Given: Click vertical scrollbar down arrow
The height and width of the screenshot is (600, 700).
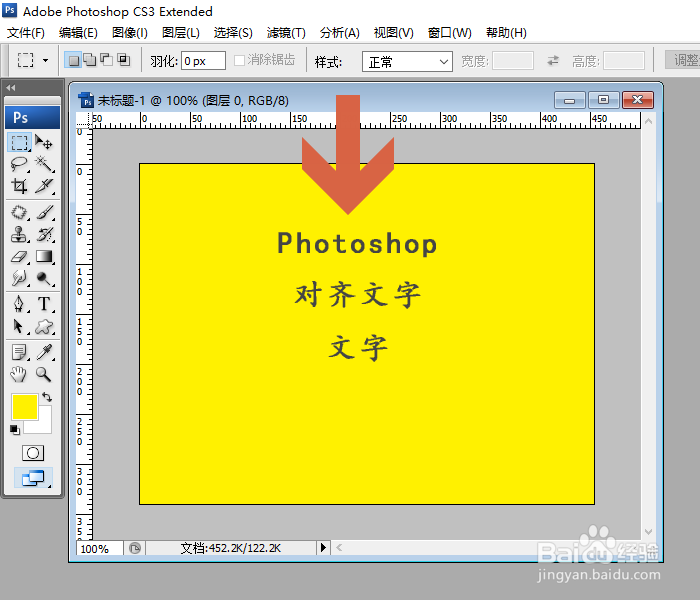Looking at the screenshot, I should coord(649,531).
